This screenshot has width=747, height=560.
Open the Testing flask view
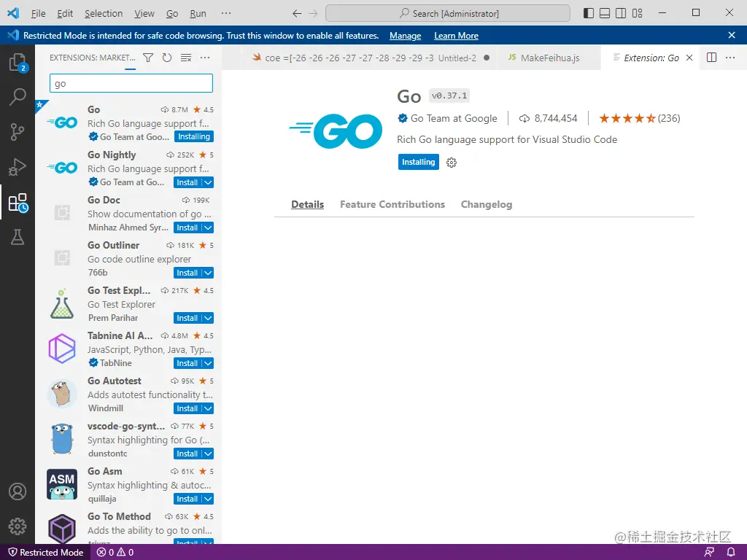click(x=18, y=237)
